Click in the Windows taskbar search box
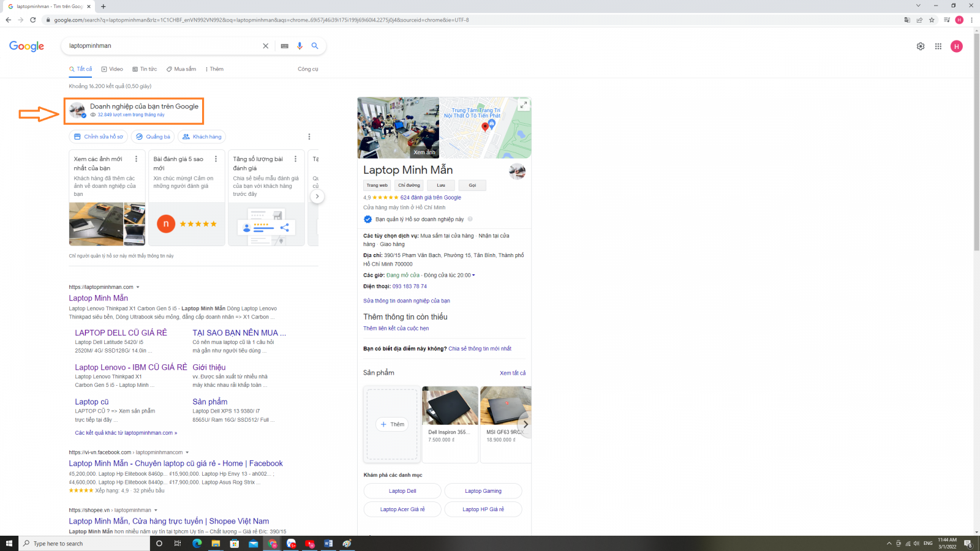Screen dimensions: 980x551 85,544
